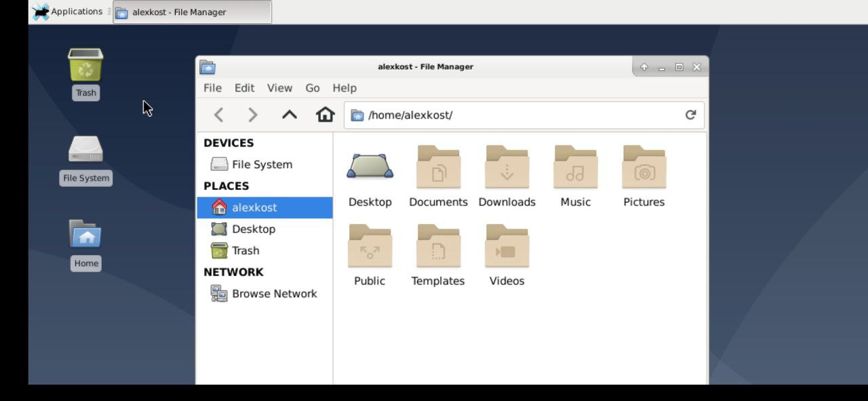868x401 pixels.
Task: Open the Edit menu
Action: (244, 88)
